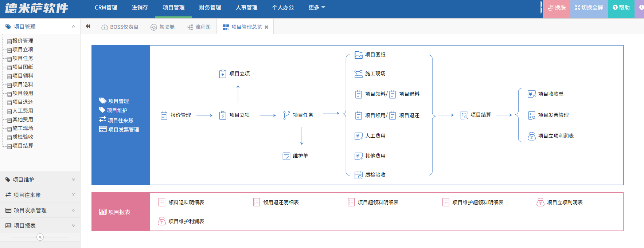Viewport: 644px width, 248px height.
Task: Open the CRM管理 top menu
Action: coord(106,7)
